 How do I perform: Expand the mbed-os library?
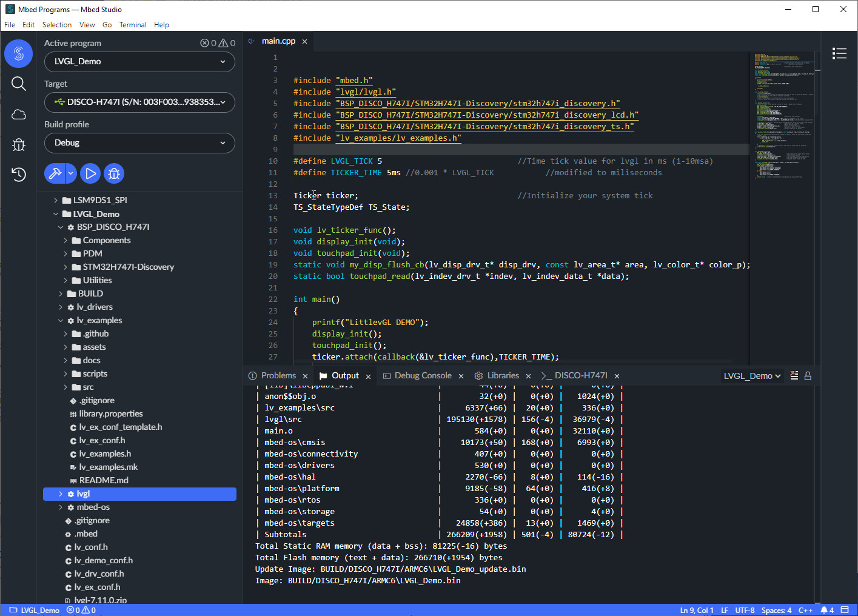coord(61,507)
